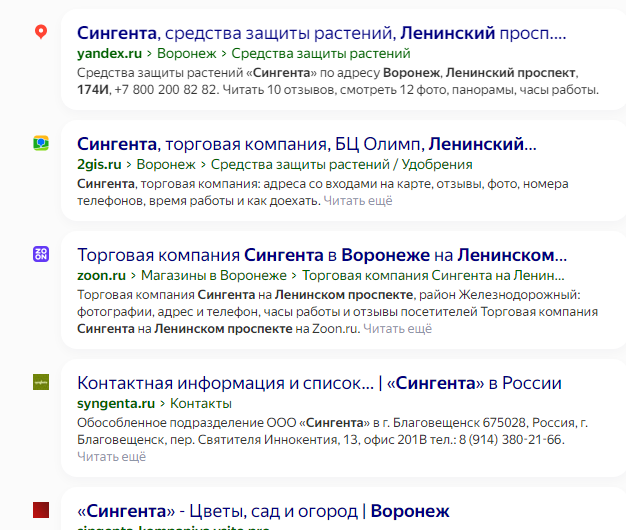
Task: Click 'Средства защиты растений' breadcrumb under yandex.ru
Action: click(321, 53)
